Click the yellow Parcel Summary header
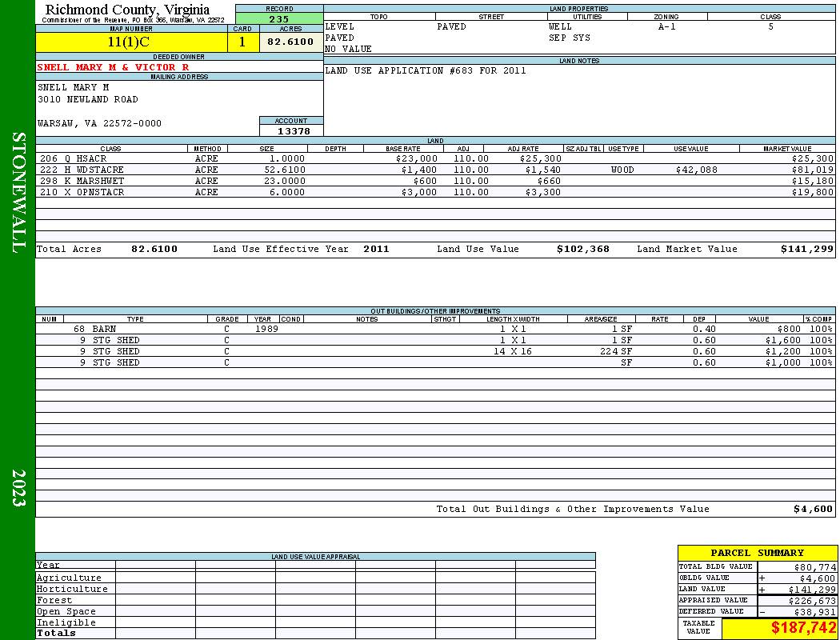The width and height of the screenshot is (840, 640). 757,553
